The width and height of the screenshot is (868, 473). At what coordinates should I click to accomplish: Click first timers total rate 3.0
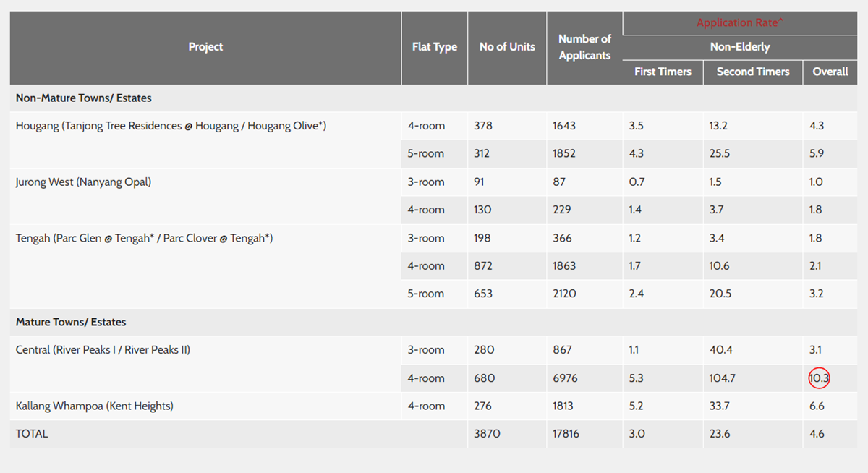pyautogui.click(x=637, y=434)
